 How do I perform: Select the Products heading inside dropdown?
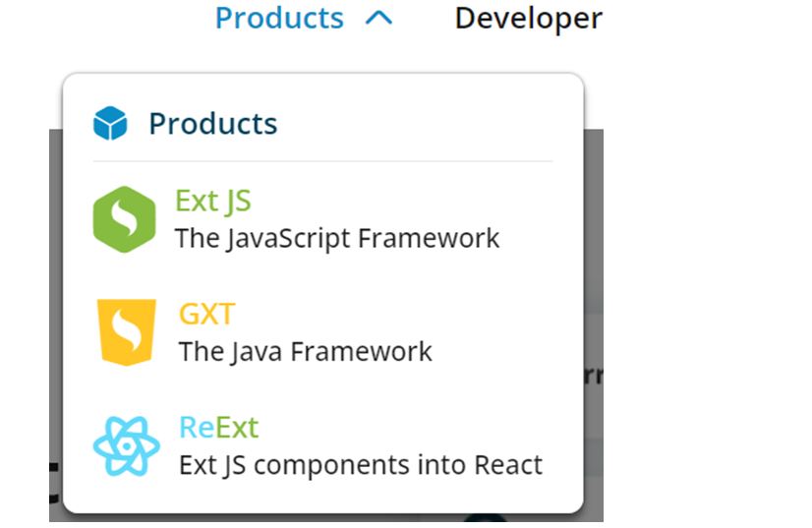[x=212, y=124]
